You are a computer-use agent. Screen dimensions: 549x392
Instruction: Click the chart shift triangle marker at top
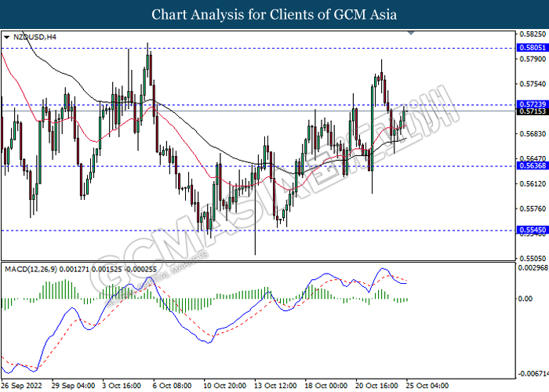point(411,33)
